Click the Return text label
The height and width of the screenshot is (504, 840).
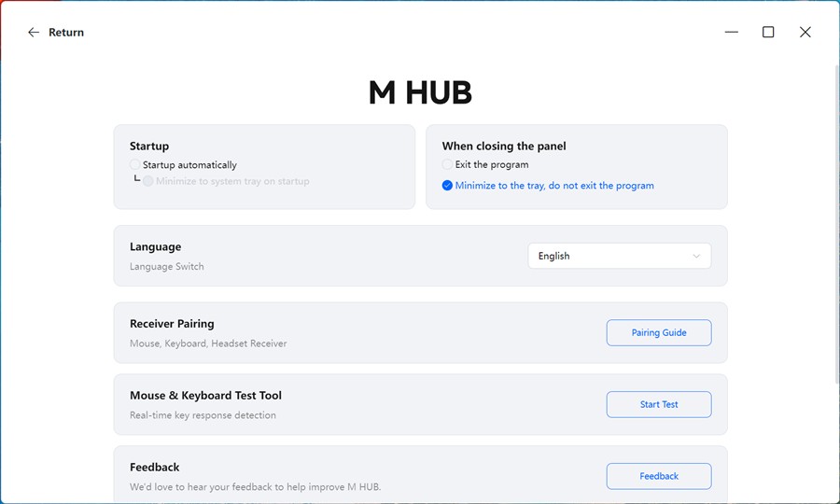tap(66, 33)
